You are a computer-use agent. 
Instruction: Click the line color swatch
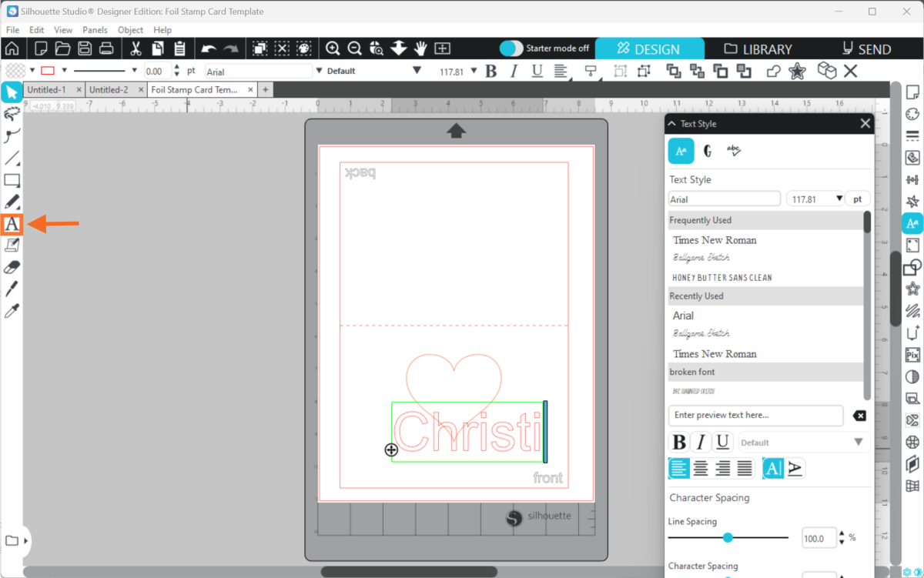[48, 71]
